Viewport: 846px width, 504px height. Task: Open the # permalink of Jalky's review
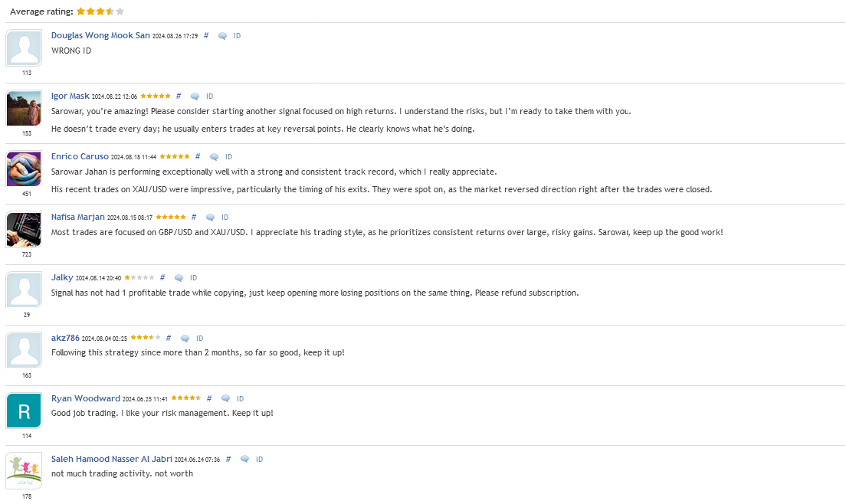pyautogui.click(x=162, y=277)
